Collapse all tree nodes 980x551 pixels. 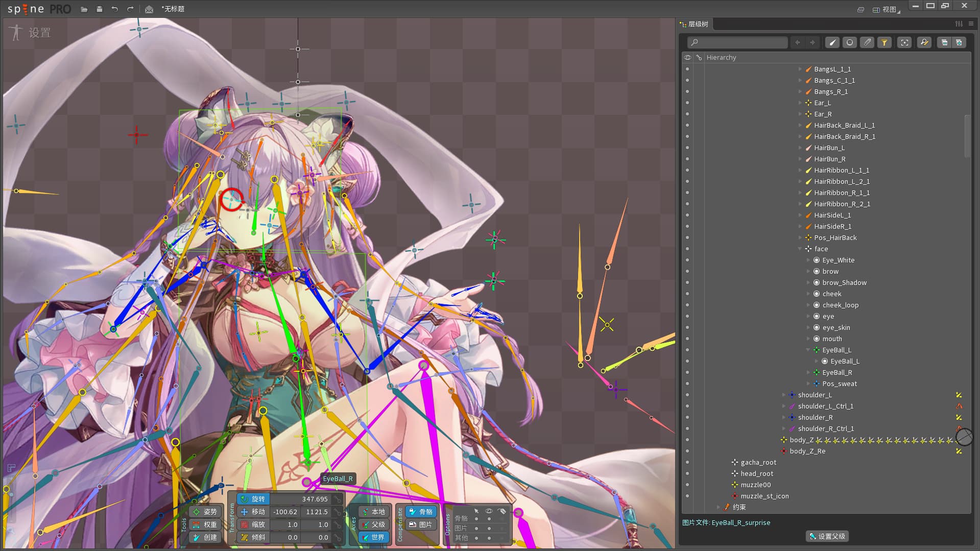point(944,42)
